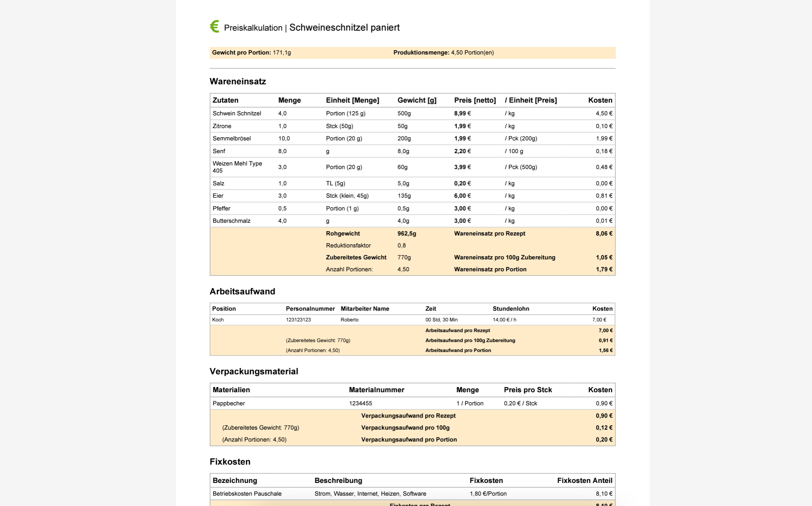Click 'Verpackungsaufwand pro Portion' label
The image size is (812, 506).
tap(409, 440)
